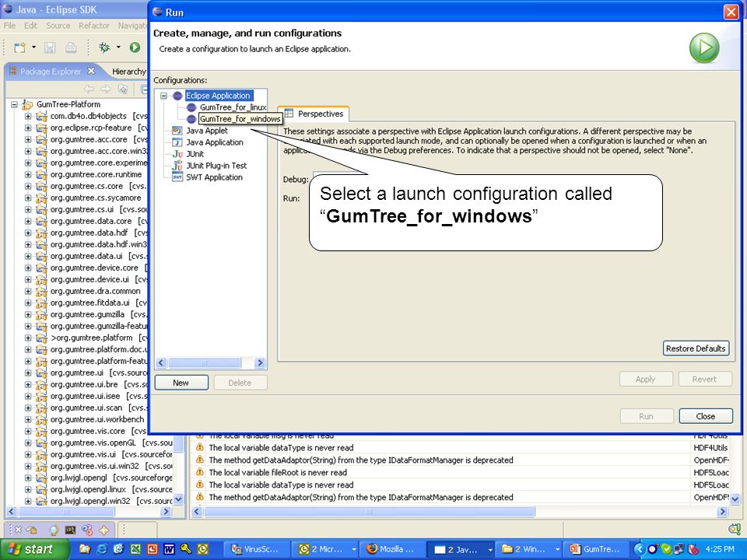Switch to the Package Explorer tab

point(51,72)
